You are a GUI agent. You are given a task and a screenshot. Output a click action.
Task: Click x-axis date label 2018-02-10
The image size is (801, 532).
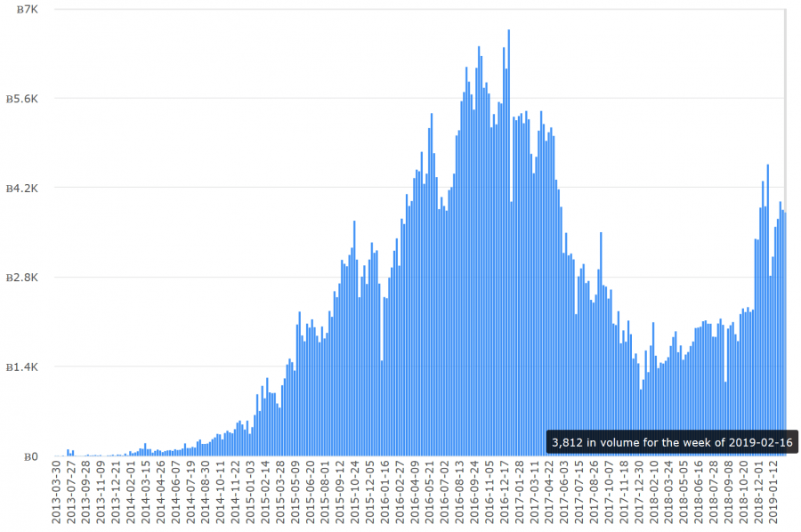653,492
